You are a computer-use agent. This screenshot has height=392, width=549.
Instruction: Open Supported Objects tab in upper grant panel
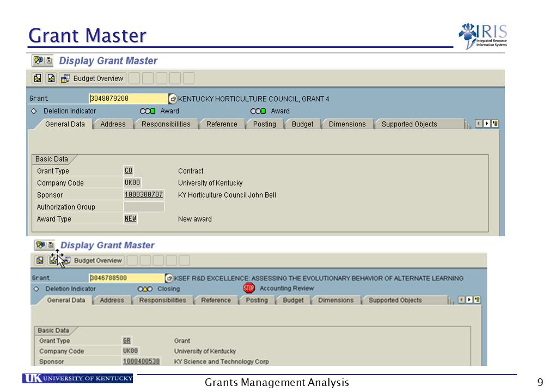click(x=410, y=124)
